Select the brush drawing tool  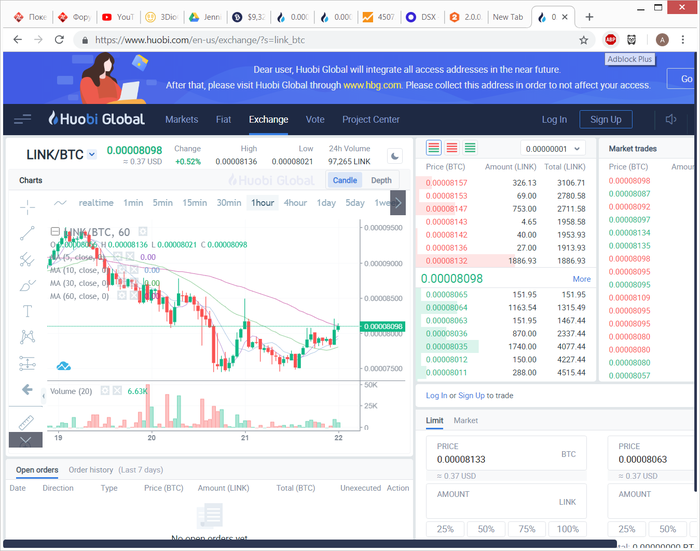click(27, 285)
